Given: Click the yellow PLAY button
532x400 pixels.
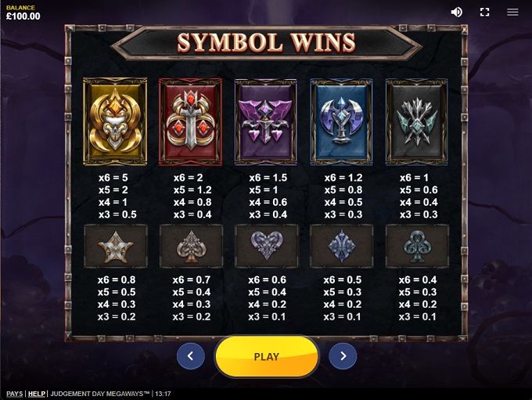Looking at the screenshot, I should pos(267,356).
